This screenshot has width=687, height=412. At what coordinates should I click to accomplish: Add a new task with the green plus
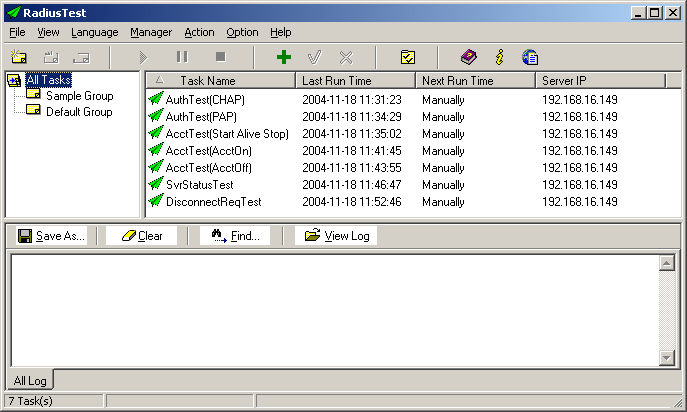(284, 57)
